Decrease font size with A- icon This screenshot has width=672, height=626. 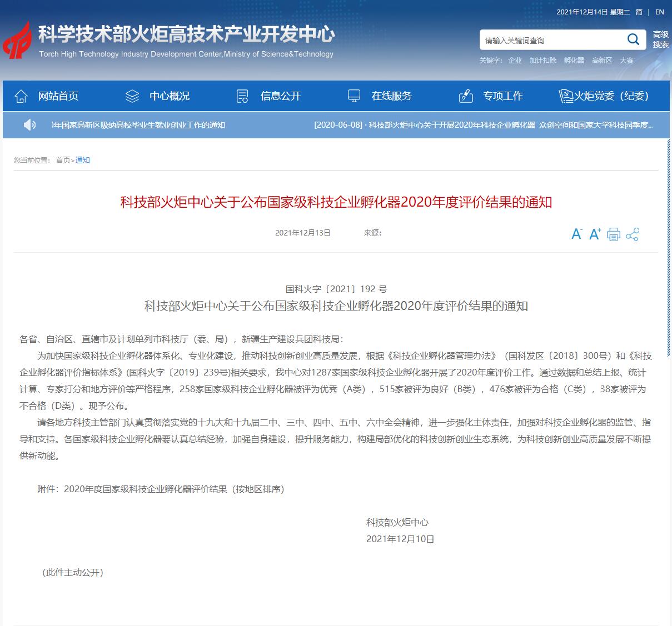(x=576, y=234)
